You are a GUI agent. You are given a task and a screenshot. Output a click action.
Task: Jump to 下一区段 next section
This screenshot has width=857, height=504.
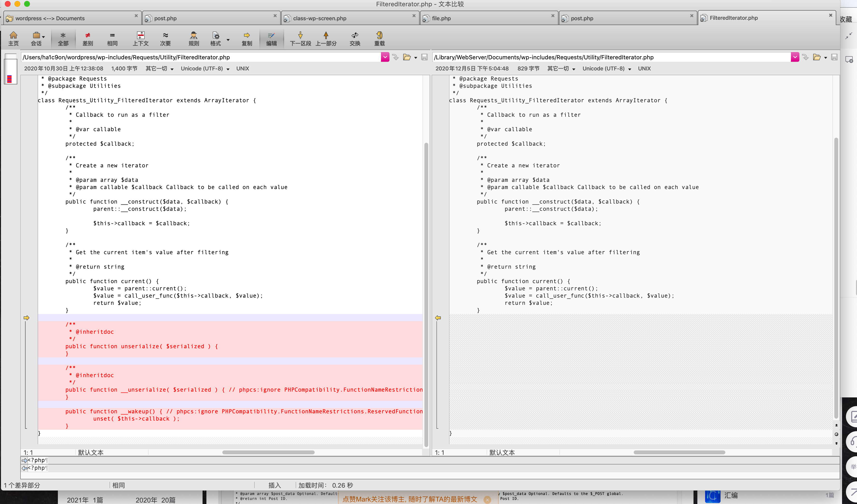[x=300, y=39]
